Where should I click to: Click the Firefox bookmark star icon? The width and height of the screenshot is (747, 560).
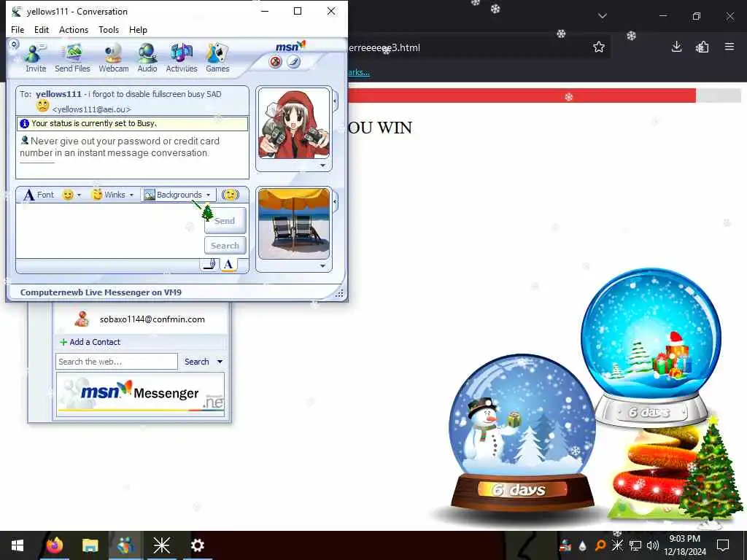(599, 47)
